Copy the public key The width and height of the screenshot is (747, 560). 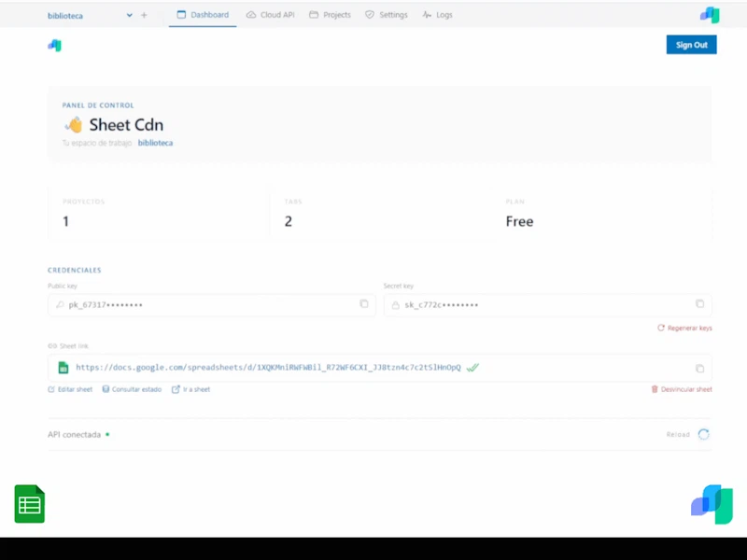pyautogui.click(x=364, y=304)
